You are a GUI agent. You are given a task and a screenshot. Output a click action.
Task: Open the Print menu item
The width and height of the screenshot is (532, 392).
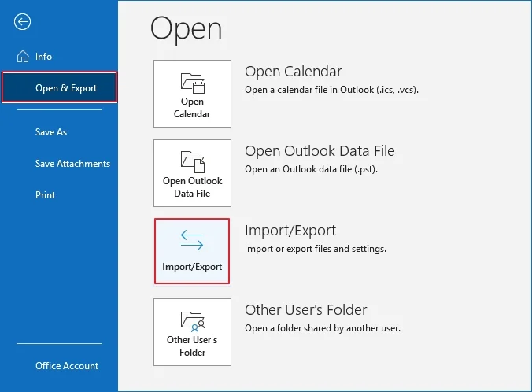tap(45, 195)
